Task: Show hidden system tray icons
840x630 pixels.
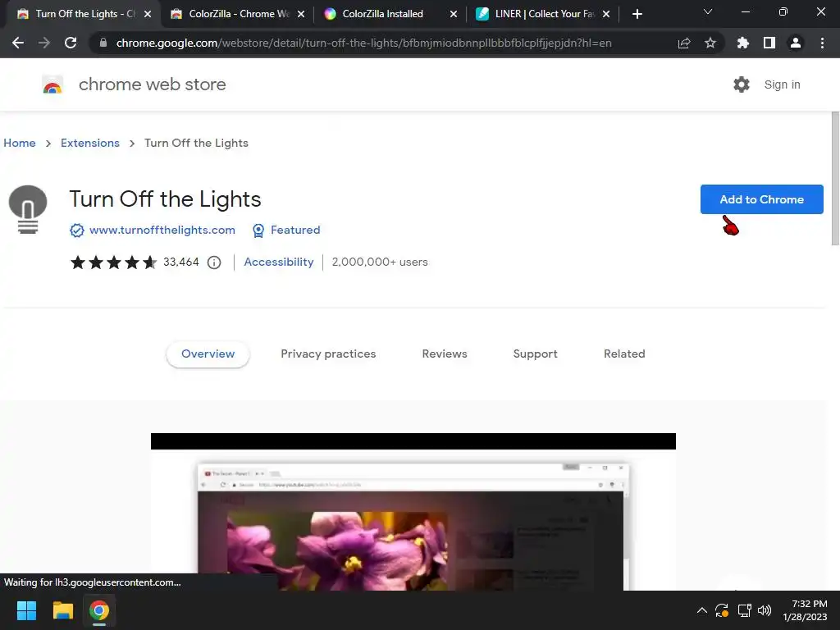Action: [x=702, y=610]
